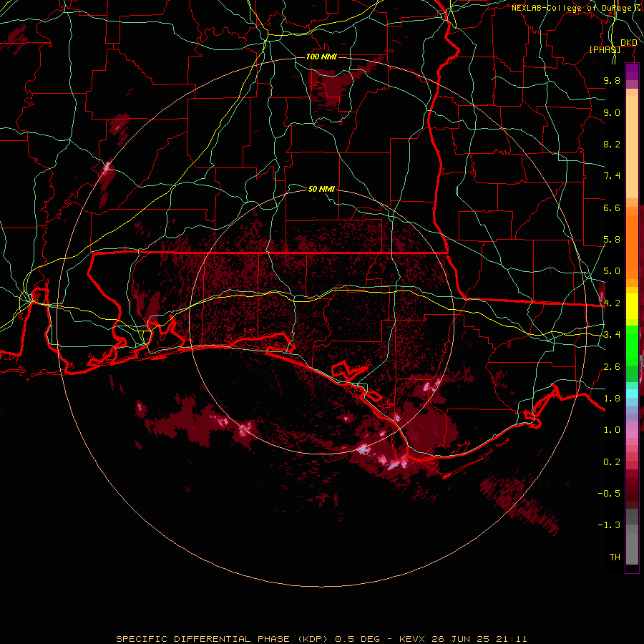Pick the pale peach band of the color scale
The image size is (644, 644).
tap(632, 147)
